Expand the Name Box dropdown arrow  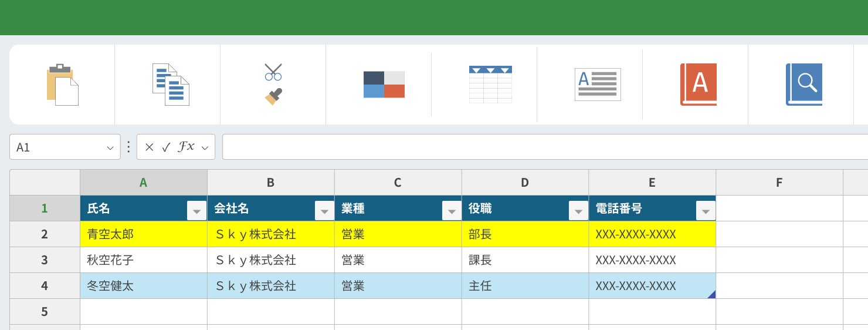pos(110,148)
